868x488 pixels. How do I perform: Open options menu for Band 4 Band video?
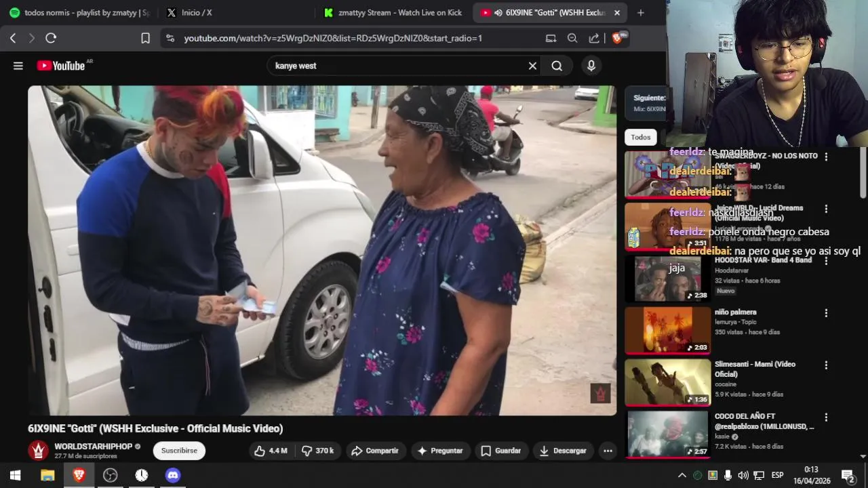point(826,261)
